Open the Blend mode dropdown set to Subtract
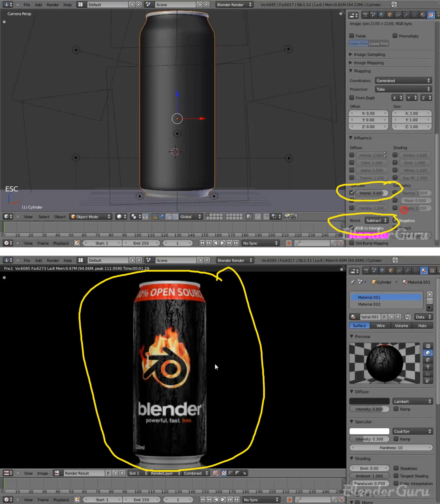The image size is (440, 504). pos(376,220)
